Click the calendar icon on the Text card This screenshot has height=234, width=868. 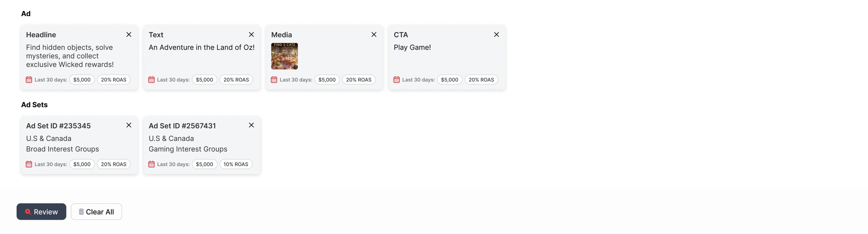pos(151,80)
